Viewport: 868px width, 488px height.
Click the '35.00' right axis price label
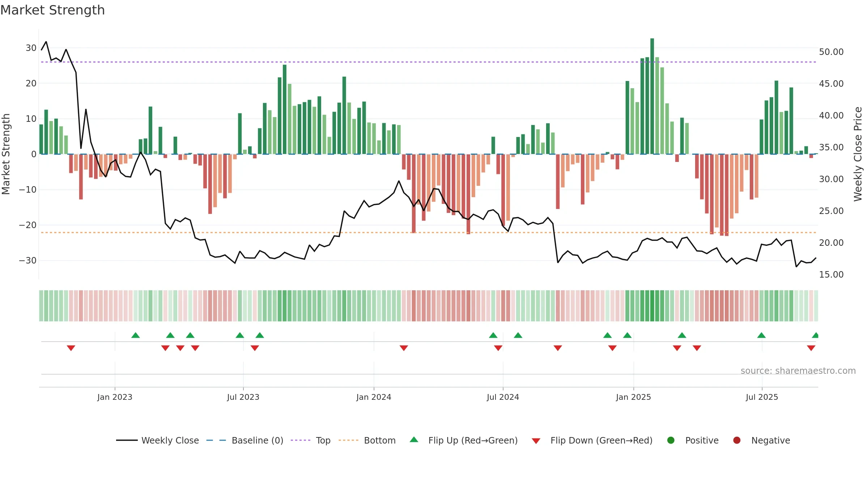pyautogui.click(x=831, y=147)
